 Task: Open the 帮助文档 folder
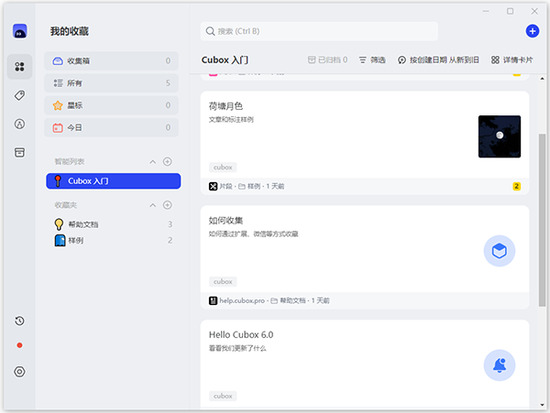(x=113, y=224)
